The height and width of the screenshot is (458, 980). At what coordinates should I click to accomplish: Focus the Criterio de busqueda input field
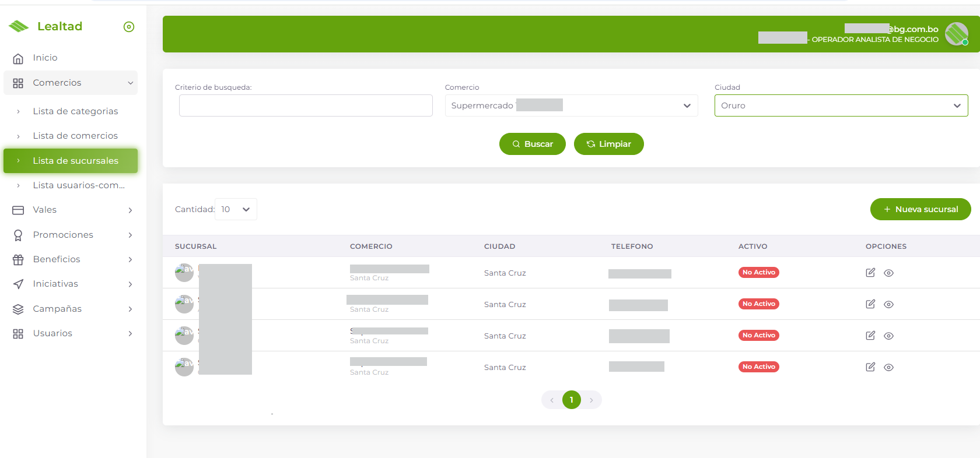[x=306, y=105]
